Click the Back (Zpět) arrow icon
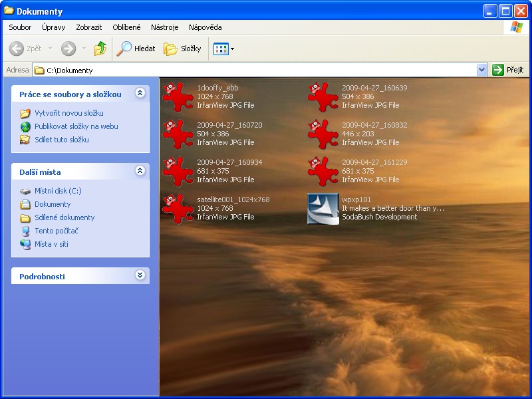 click(17, 49)
